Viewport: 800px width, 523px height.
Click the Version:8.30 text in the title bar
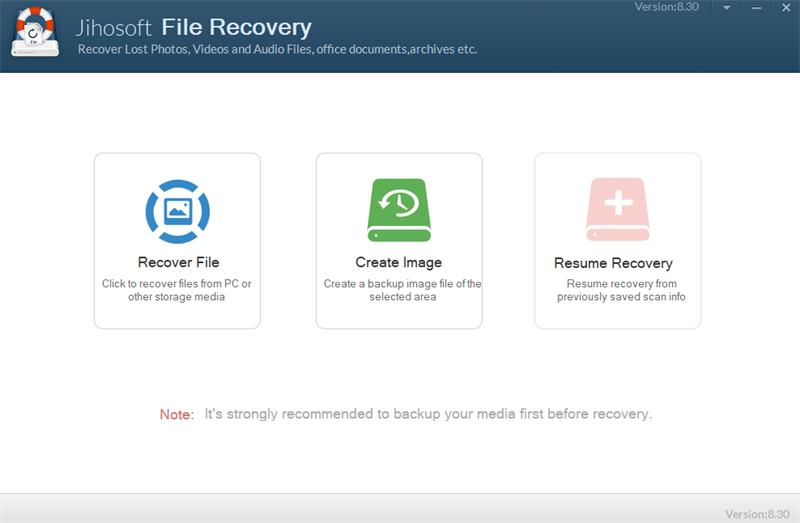[x=666, y=7]
